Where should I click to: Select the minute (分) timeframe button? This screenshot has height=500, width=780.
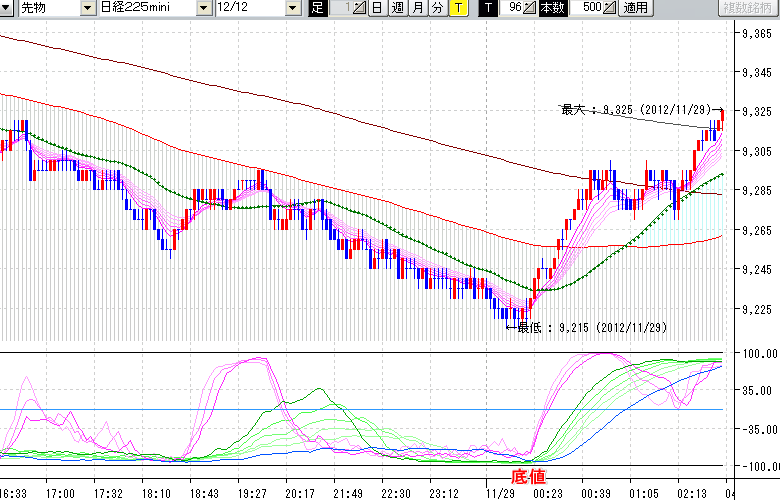click(437, 8)
